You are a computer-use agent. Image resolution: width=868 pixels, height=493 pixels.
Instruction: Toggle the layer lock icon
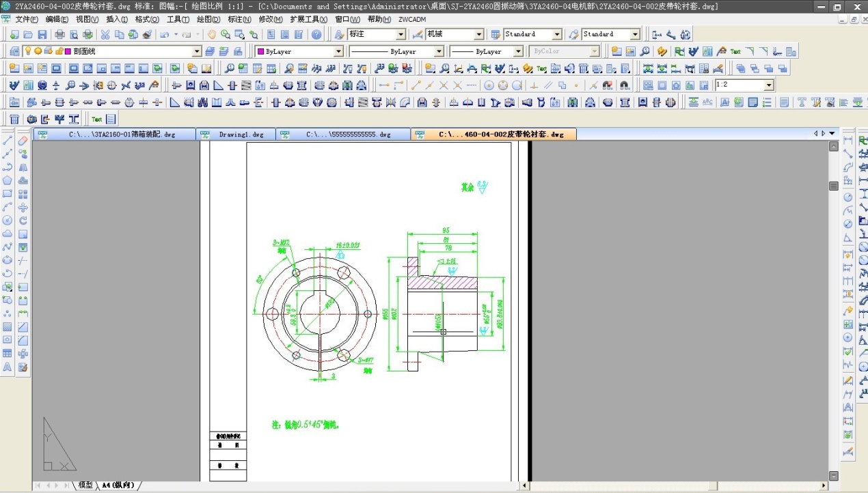click(x=59, y=51)
